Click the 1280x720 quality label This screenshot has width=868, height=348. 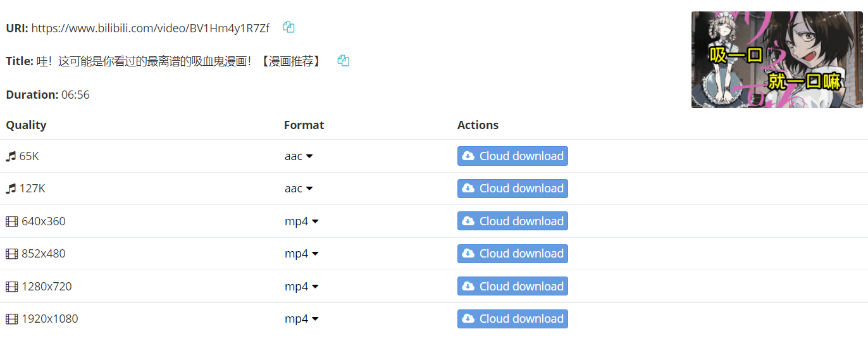tap(47, 287)
